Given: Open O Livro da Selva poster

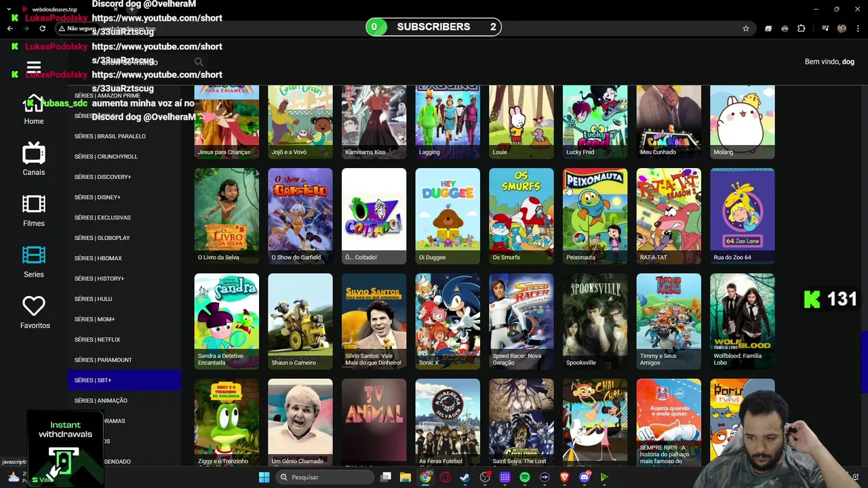Looking at the screenshot, I should pyautogui.click(x=226, y=216).
